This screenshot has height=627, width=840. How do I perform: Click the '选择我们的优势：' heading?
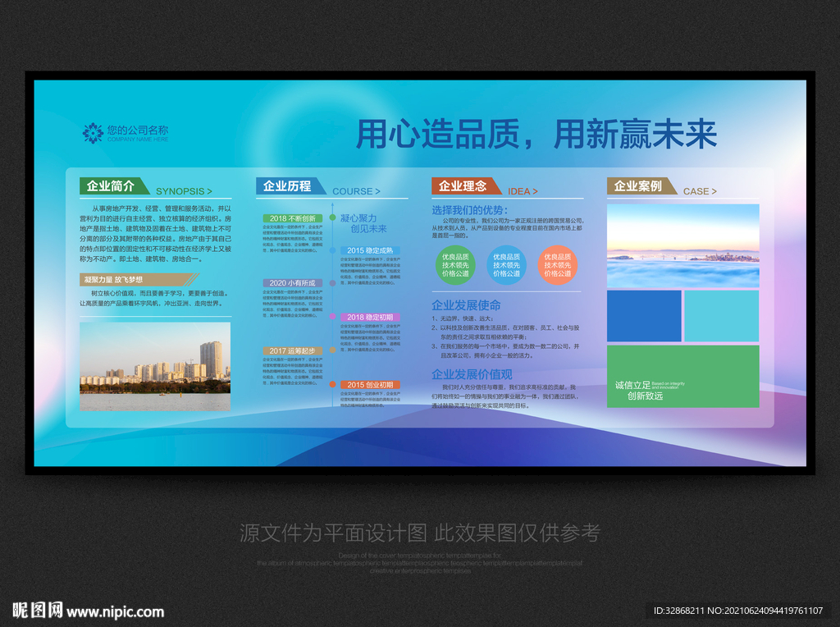(x=470, y=210)
